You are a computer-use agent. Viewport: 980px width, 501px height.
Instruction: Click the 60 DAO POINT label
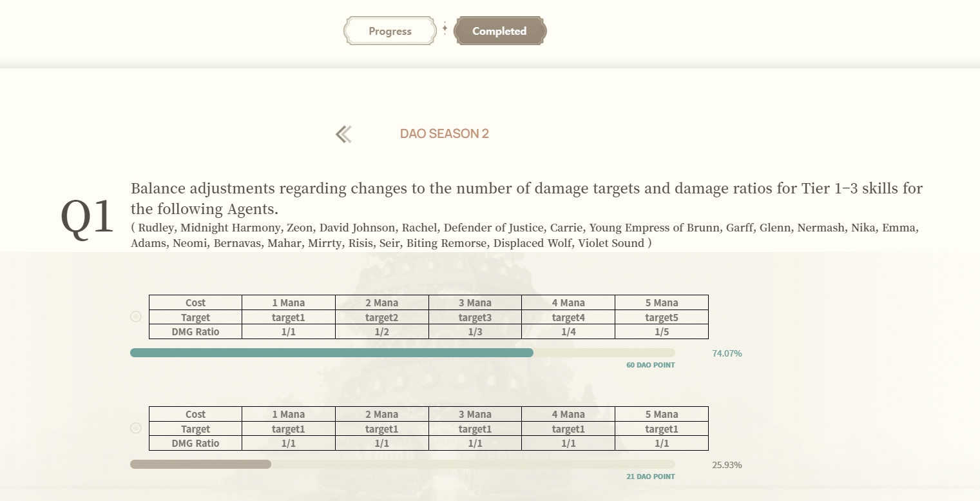pos(650,365)
